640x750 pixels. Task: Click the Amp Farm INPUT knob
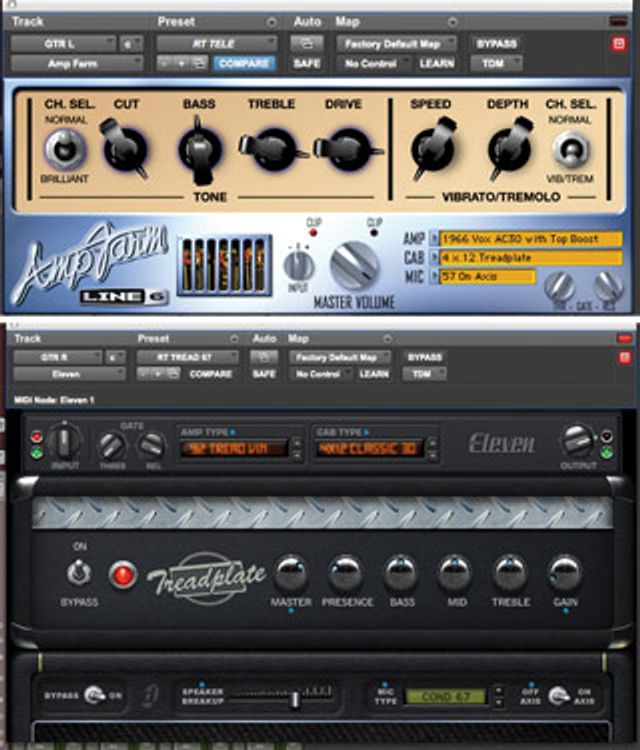click(x=298, y=266)
